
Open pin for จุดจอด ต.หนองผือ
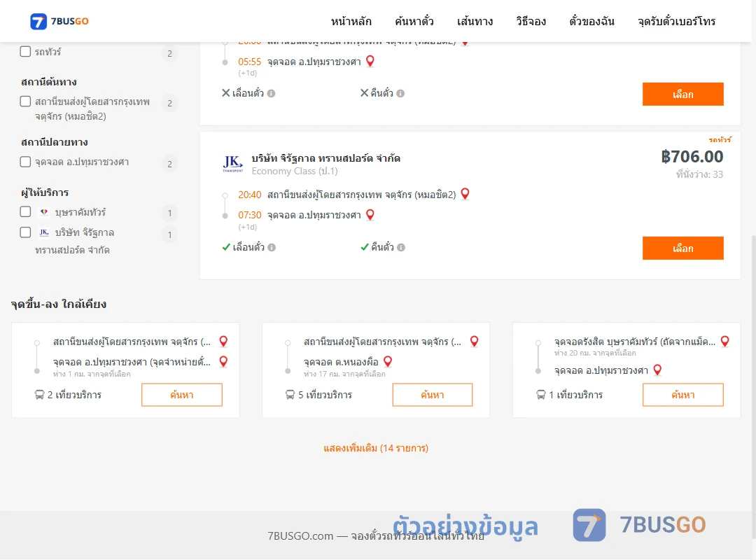(x=388, y=362)
